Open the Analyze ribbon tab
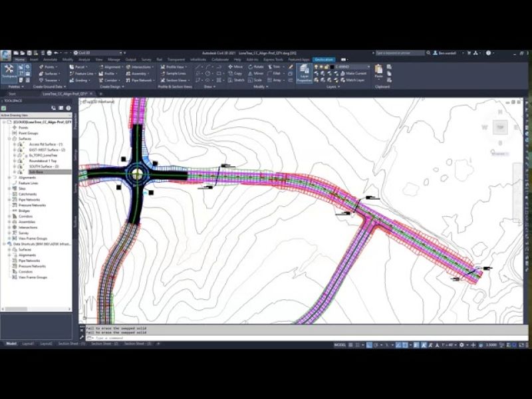This screenshot has height=399, width=532. 84,60
